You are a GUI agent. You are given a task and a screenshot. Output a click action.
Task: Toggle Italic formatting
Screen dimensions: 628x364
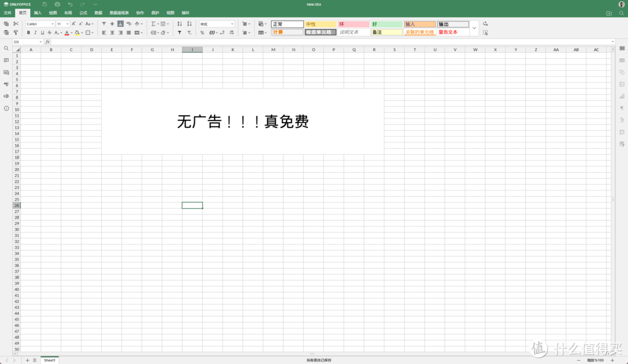[35, 33]
